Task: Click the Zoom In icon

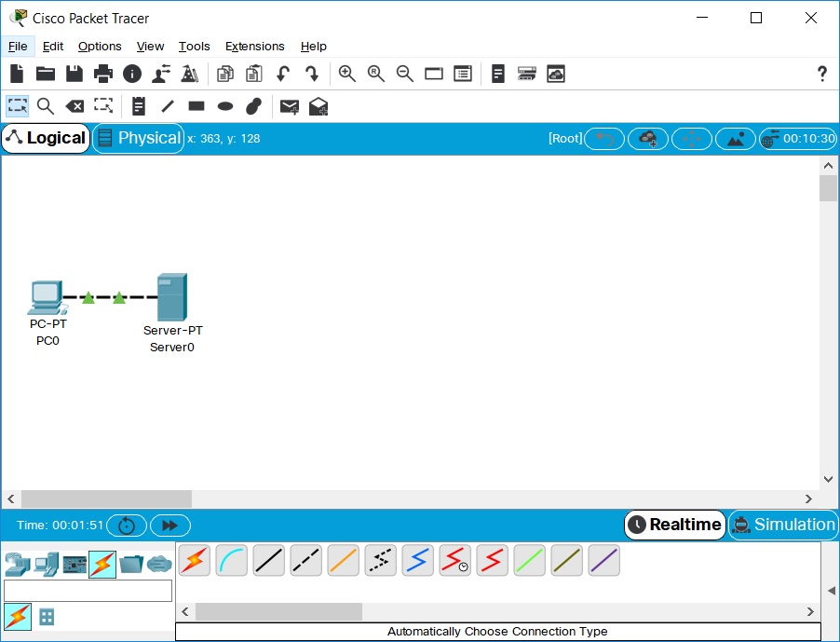Action: point(347,74)
